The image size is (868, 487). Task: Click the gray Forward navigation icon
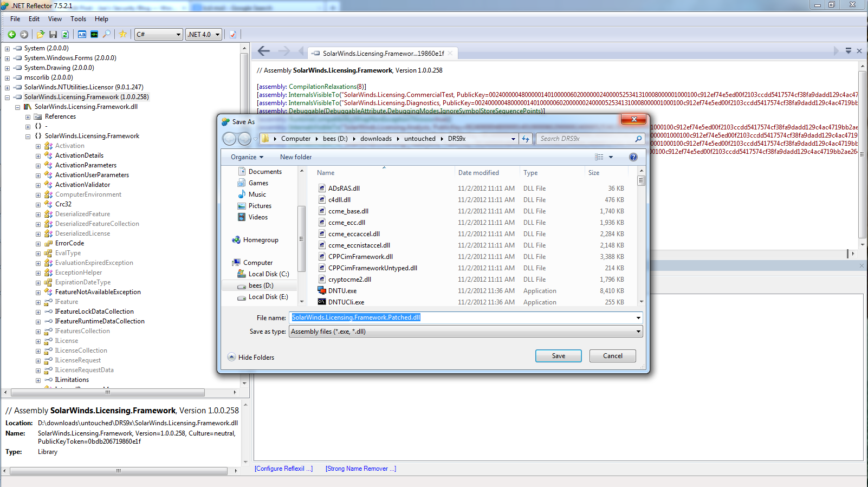pos(24,34)
